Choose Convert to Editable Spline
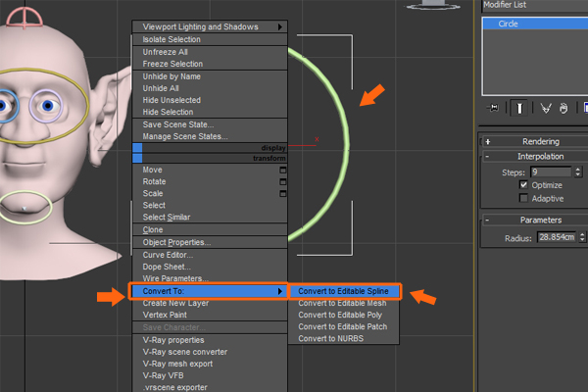 click(x=344, y=291)
